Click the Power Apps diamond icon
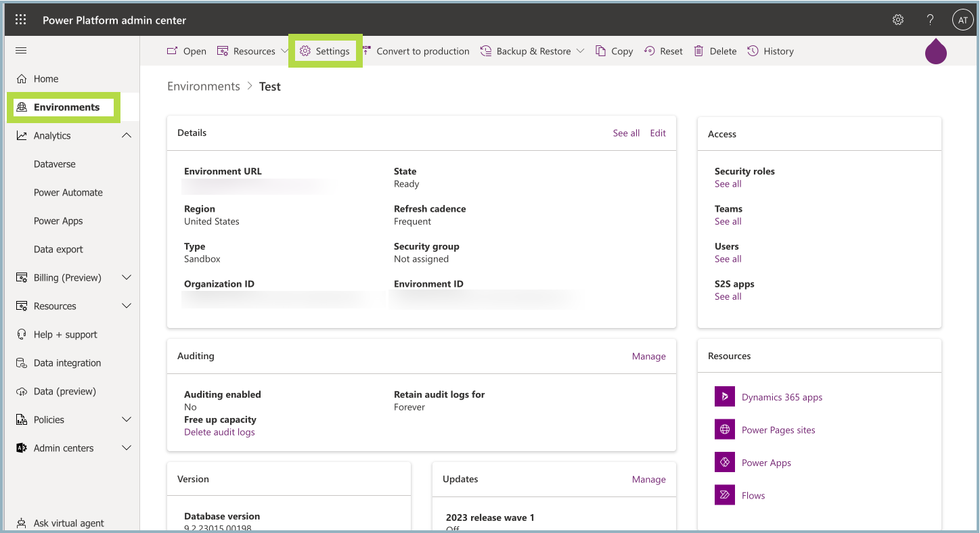This screenshot has width=980, height=533. (x=725, y=463)
